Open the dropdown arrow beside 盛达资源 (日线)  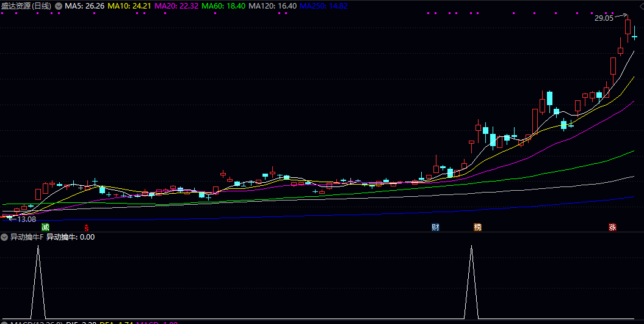click(x=58, y=6)
